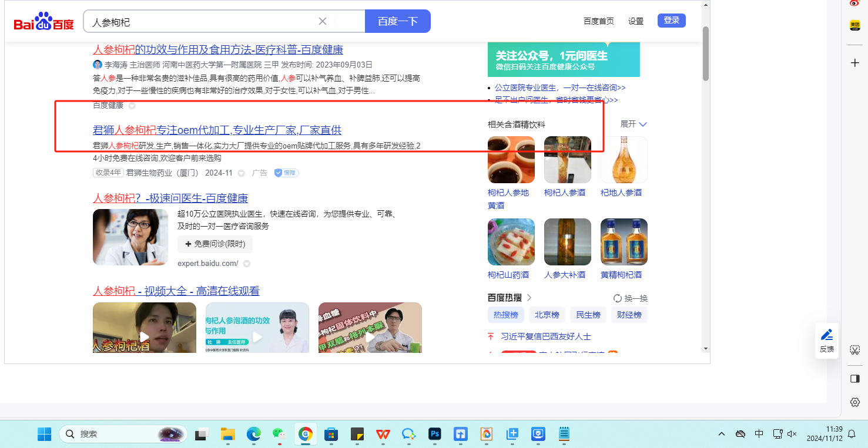868x448 pixels.
Task: Select the 财经榜 tab
Action: click(x=629, y=315)
